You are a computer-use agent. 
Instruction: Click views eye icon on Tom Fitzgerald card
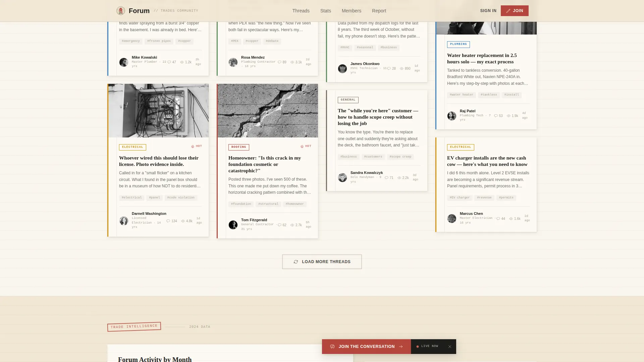coord(292,225)
